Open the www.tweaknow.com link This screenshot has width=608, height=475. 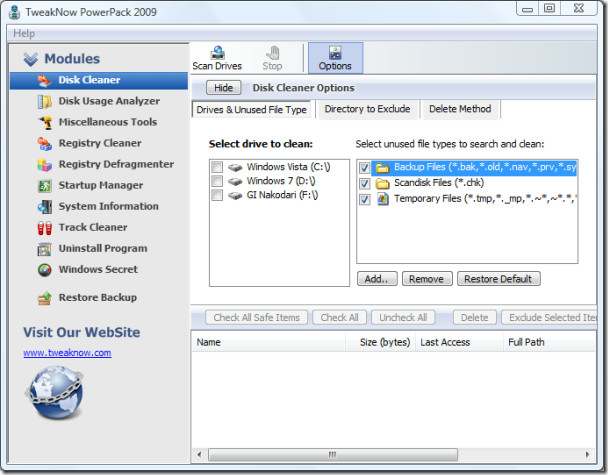click(x=67, y=353)
